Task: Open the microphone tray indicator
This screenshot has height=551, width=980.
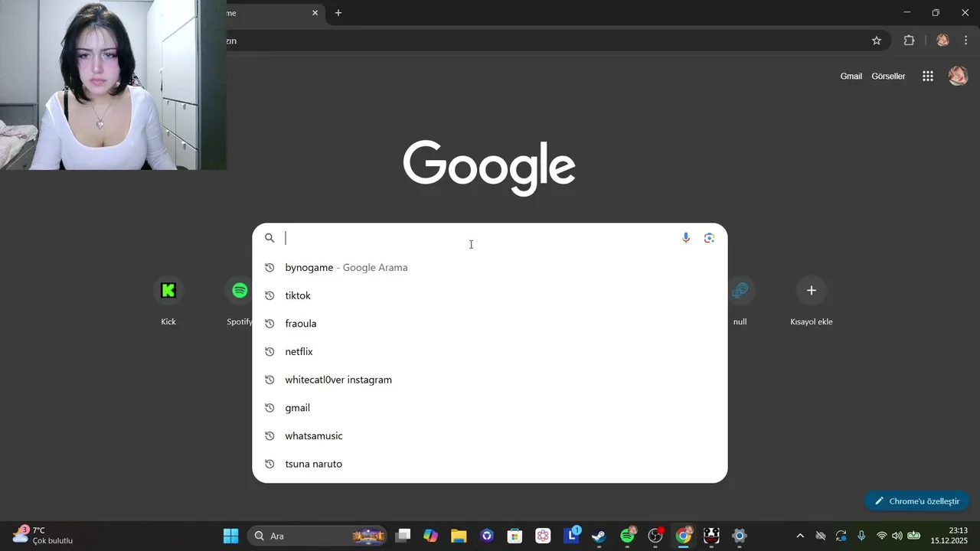Action: click(x=861, y=536)
